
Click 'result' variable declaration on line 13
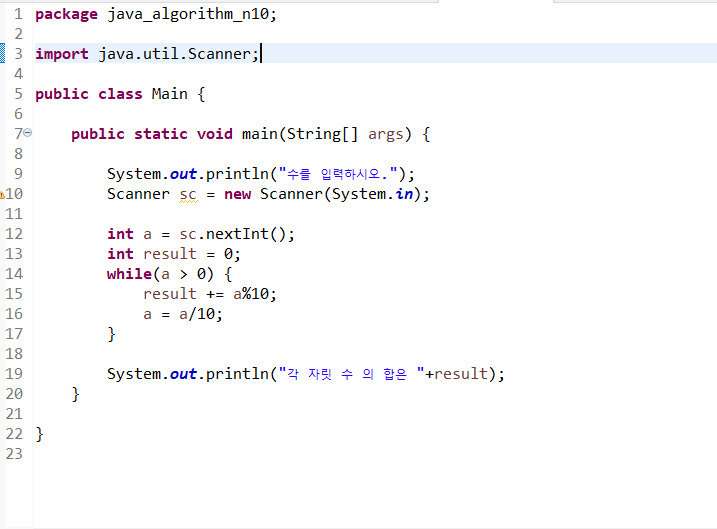[x=170, y=254]
